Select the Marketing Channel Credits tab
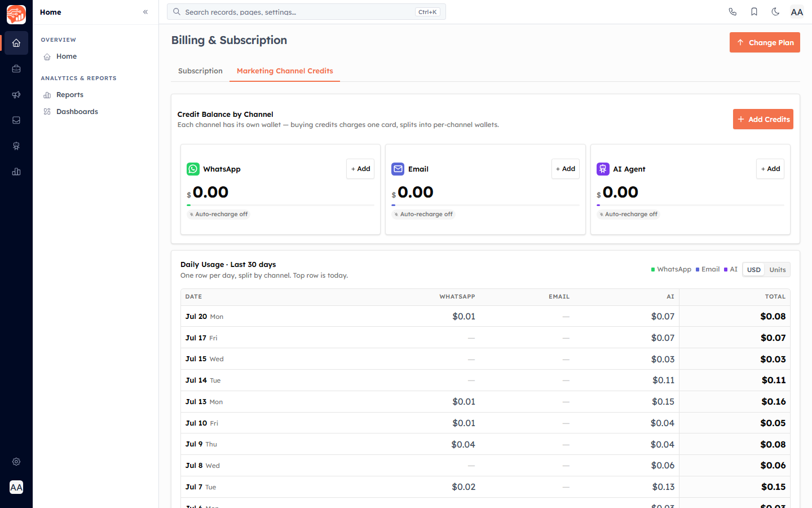 285,71
